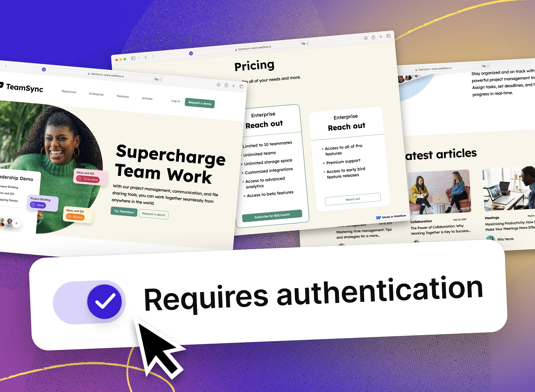Select the Features navigation menu item
535x392 pixels.
(122, 96)
